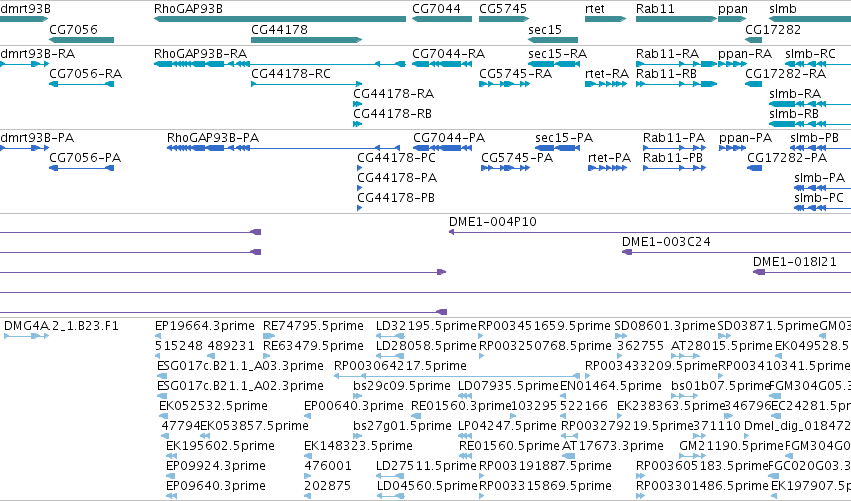Click transcript ppan-RA
Screen dimensions: 851x501
click(x=732, y=64)
